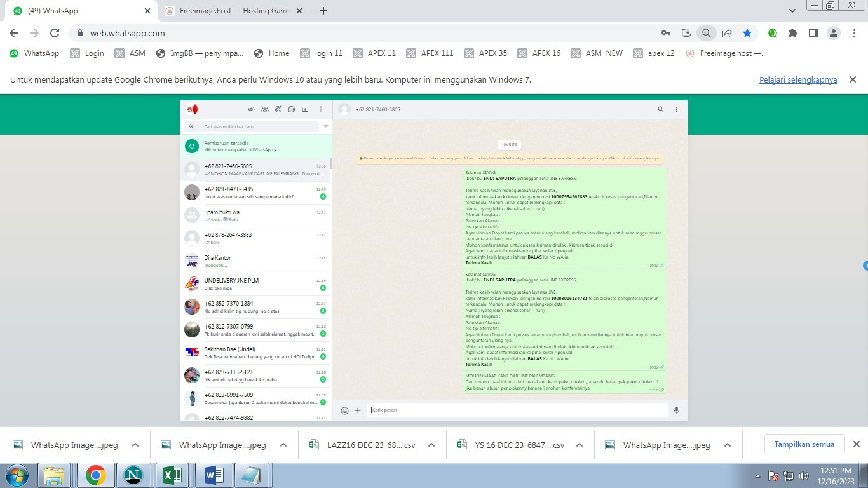
Task: Record a voice message with microphone
Action: point(677,410)
